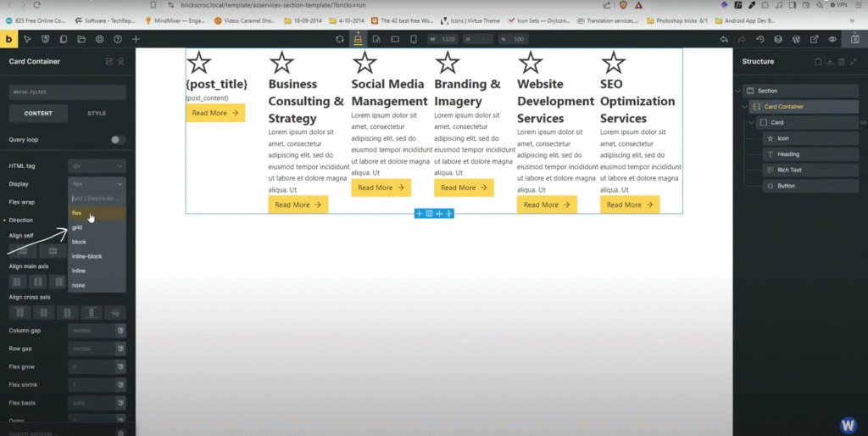Toggle the Query loop switch
868x436 pixels.
point(118,140)
